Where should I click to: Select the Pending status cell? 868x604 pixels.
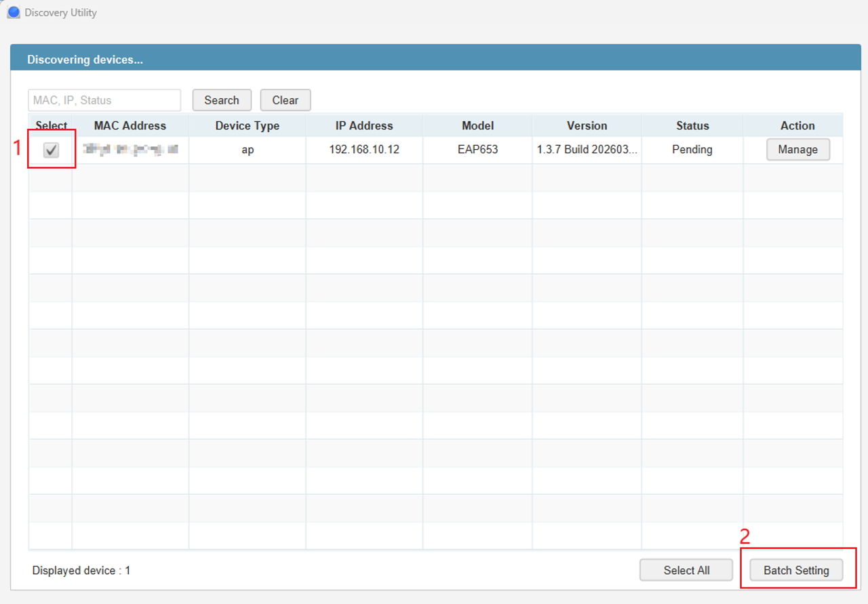(x=692, y=150)
